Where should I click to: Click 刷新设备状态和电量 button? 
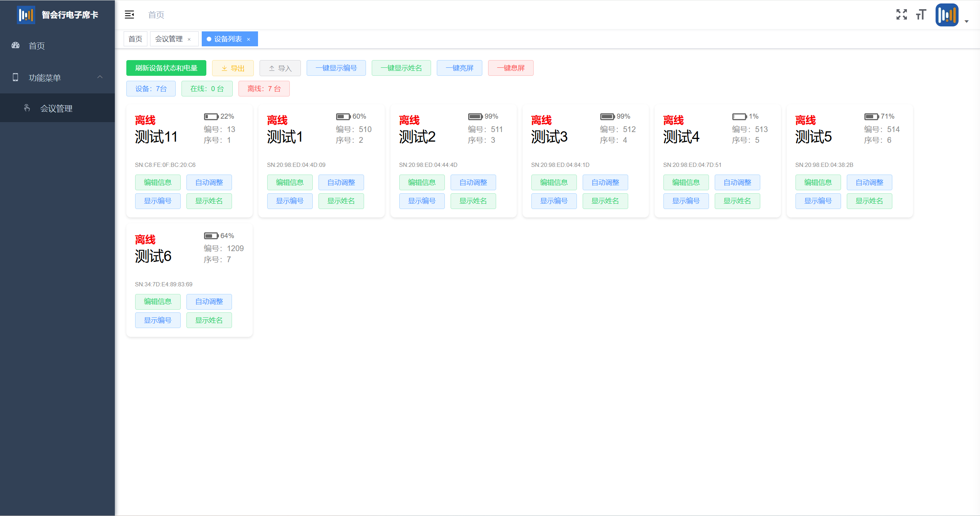click(166, 68)
